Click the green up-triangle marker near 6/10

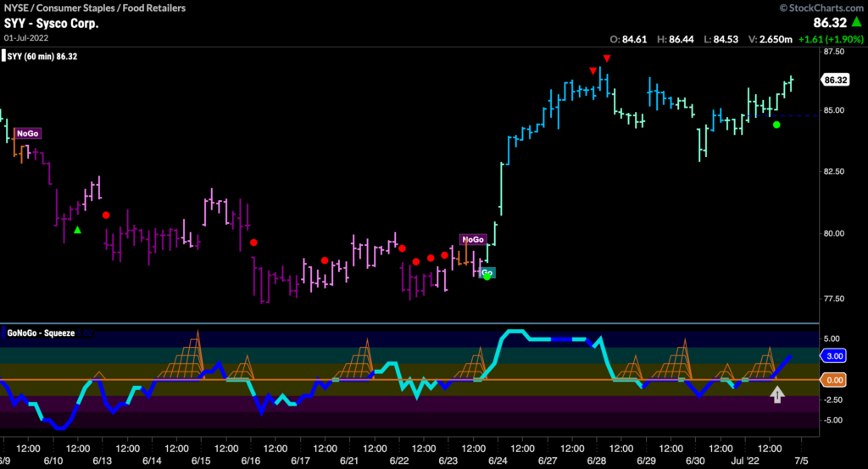pyautogui.click(x=77, y=230)
